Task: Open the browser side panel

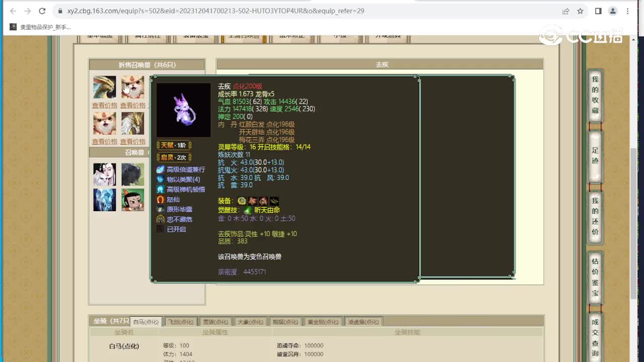Action: 598,11
